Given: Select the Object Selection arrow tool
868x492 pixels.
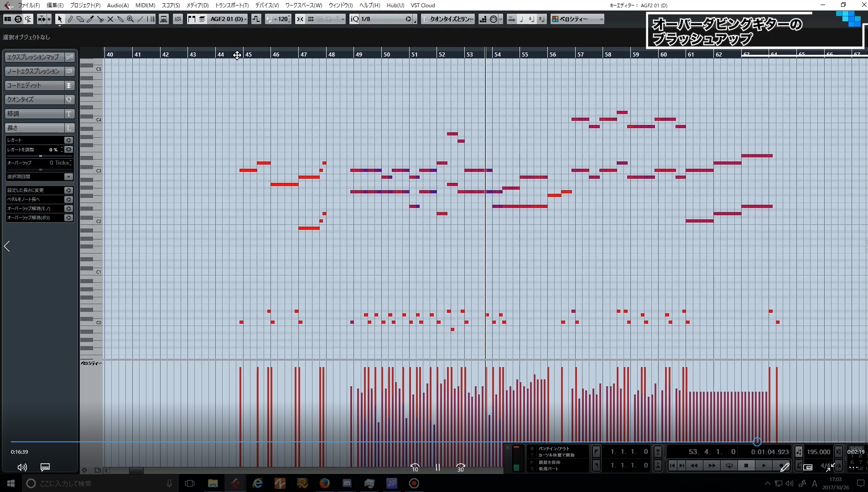Looking at the screenshot, I should [x=60, y=19].
